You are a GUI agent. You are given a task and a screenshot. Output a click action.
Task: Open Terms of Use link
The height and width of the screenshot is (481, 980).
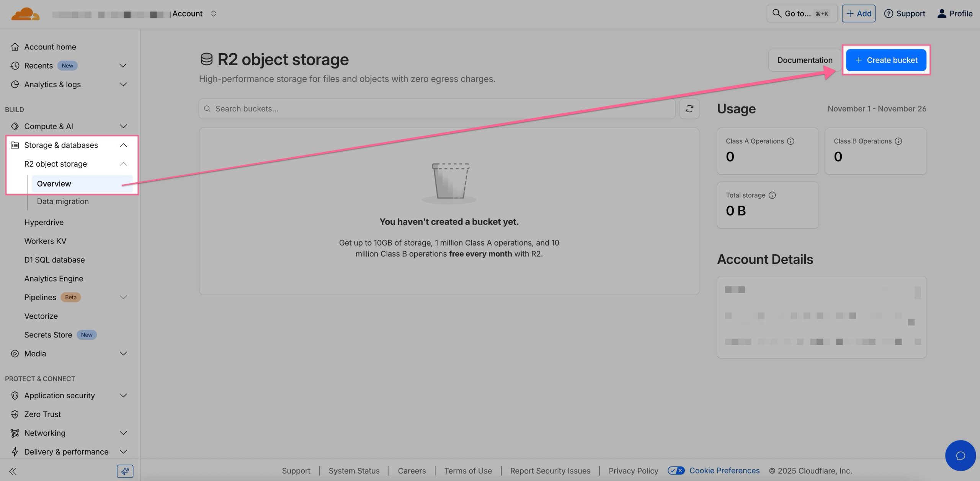coord(468,471)
